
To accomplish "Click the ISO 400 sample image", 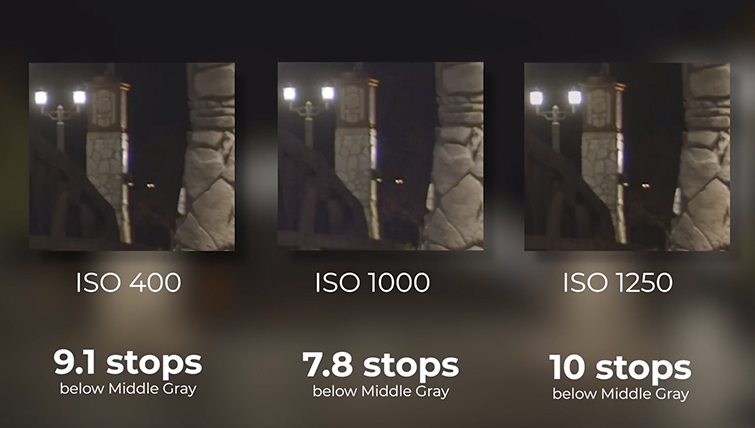I will coord(131,156).
